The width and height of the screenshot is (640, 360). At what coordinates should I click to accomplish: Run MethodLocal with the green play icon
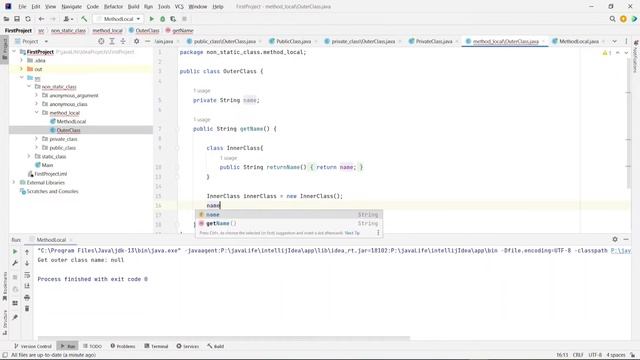[151, 19]
